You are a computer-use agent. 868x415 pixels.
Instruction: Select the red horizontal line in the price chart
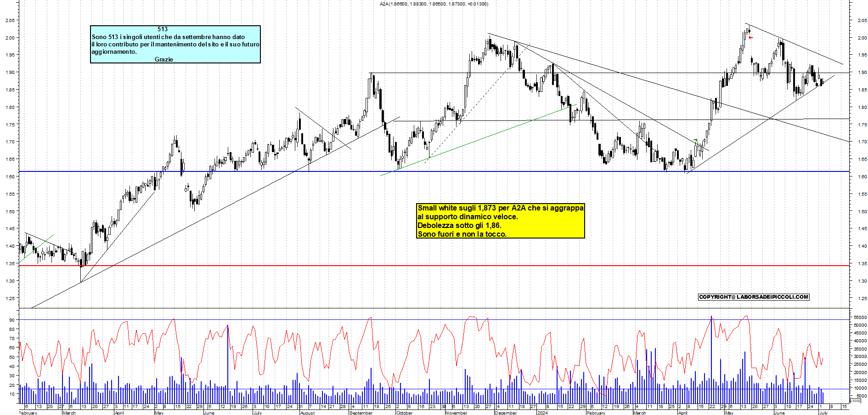point(434,266)
